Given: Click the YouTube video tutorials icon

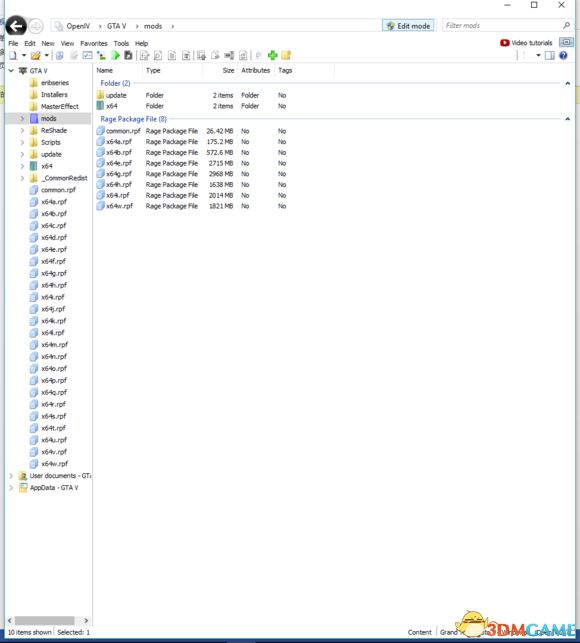Looking at the screenshot, I should point(505,43).
